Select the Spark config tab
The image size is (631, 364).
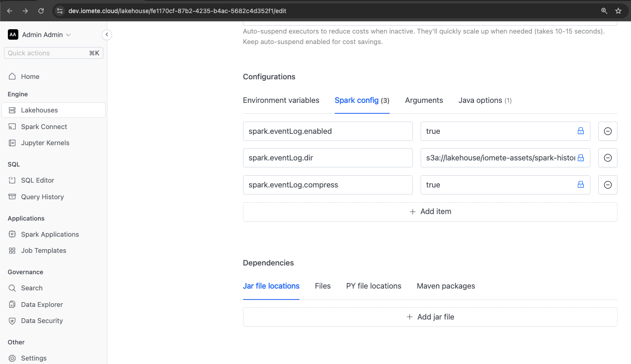[x=362, y=100]
